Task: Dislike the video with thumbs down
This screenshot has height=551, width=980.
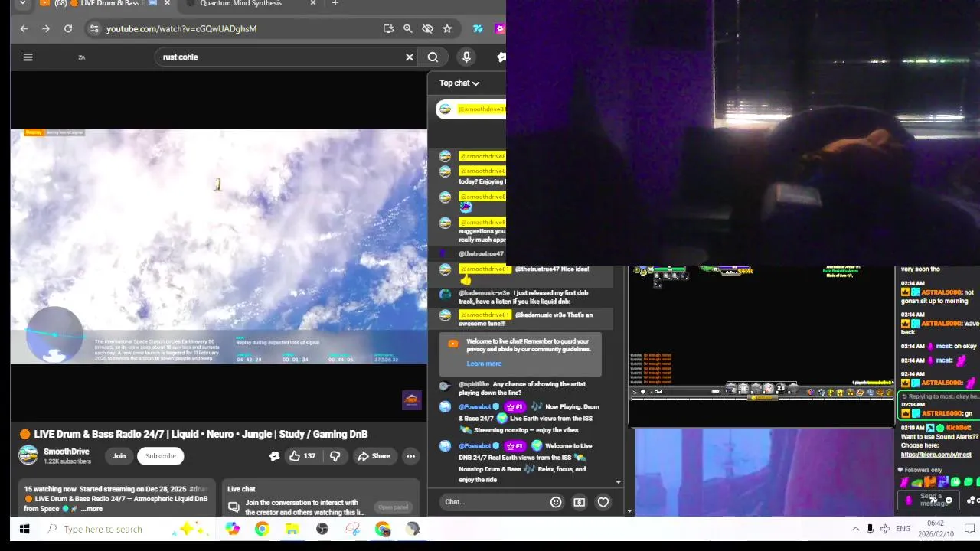Action: 335,456
